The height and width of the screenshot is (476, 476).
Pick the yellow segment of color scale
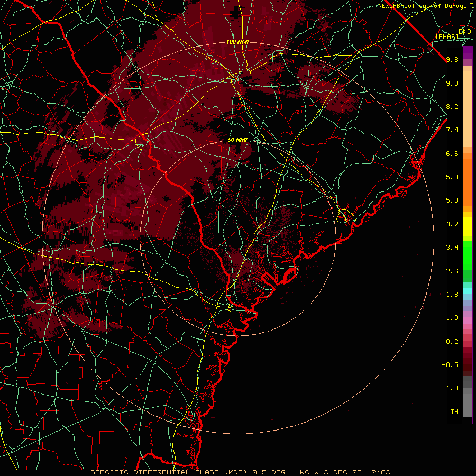click(x=467, y=226)
